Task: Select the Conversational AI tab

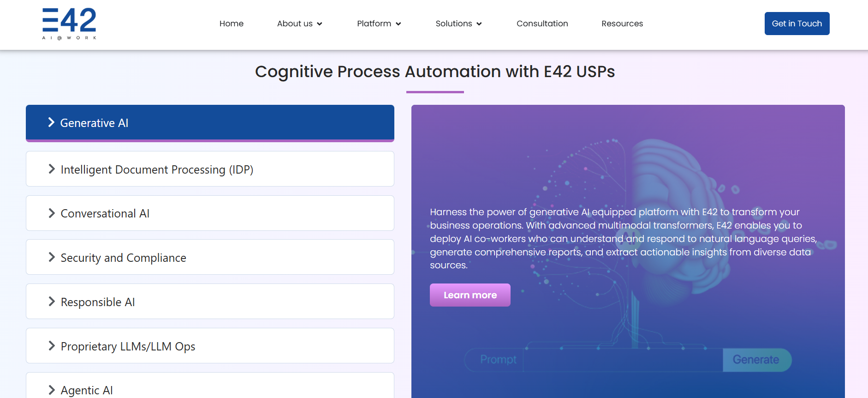Action: 210,213
